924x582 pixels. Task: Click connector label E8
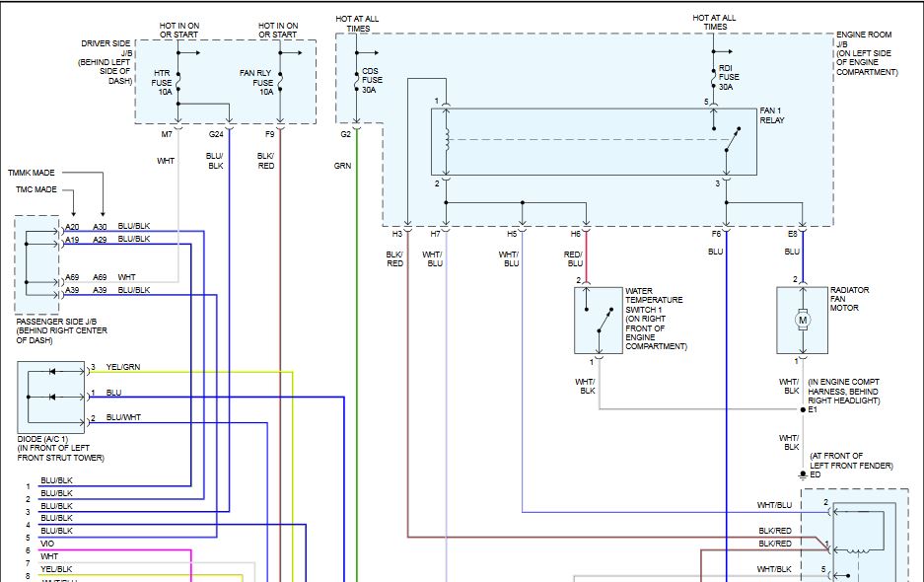tap(793, 234)
